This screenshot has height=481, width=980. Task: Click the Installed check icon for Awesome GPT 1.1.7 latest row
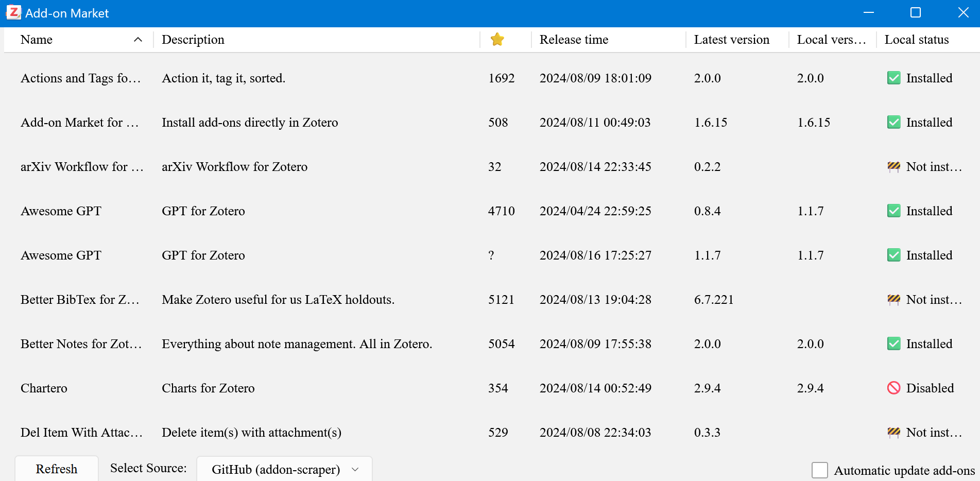pos(894,255)
